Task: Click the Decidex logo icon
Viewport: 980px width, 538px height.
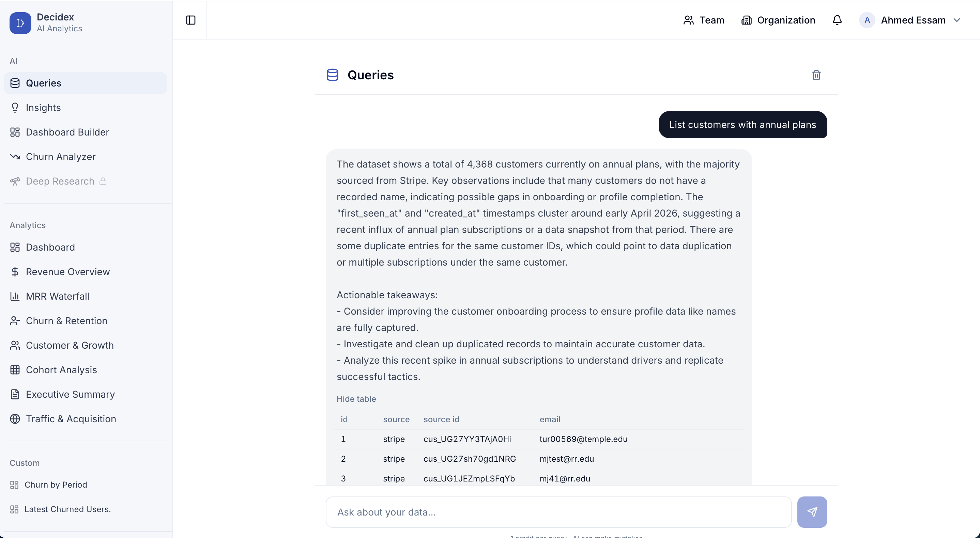Action: pos(20,23)
